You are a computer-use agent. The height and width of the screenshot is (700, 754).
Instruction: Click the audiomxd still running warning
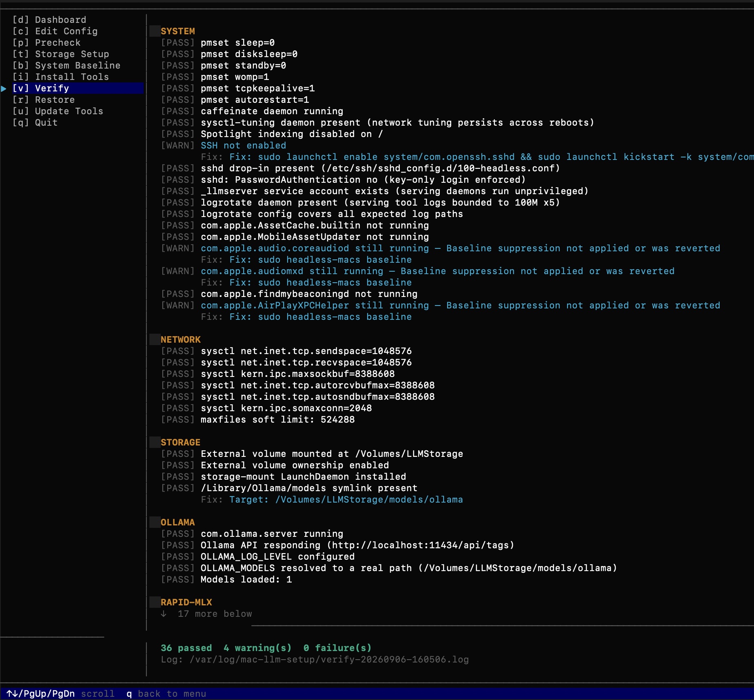click(418, 271)
